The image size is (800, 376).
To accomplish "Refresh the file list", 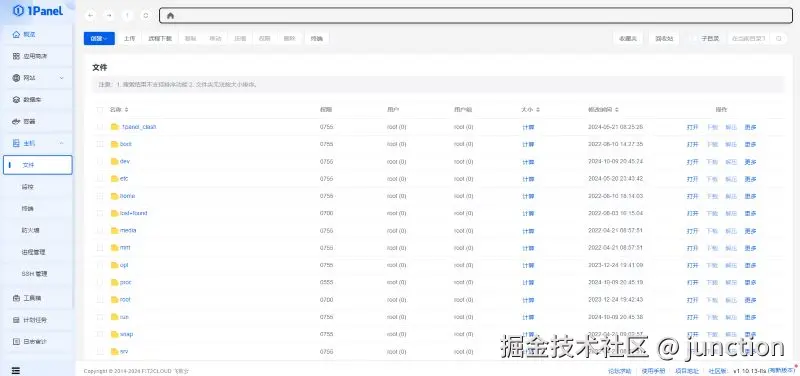I will (145, 15).
